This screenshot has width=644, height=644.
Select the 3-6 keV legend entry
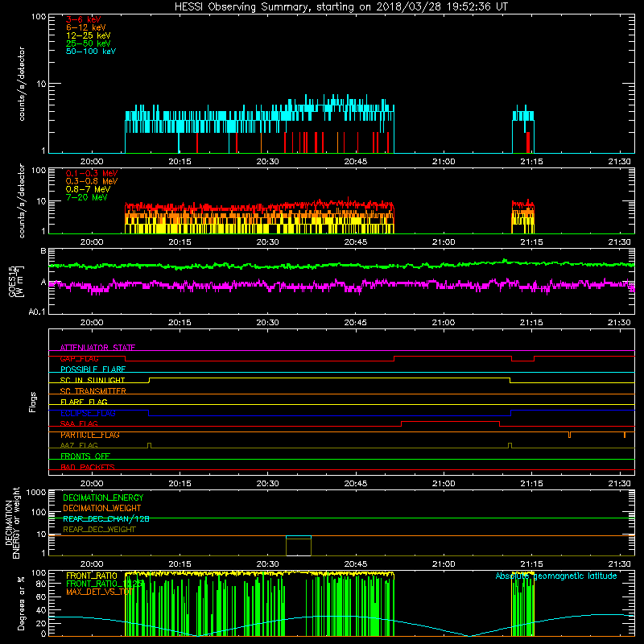coord(83,19)
